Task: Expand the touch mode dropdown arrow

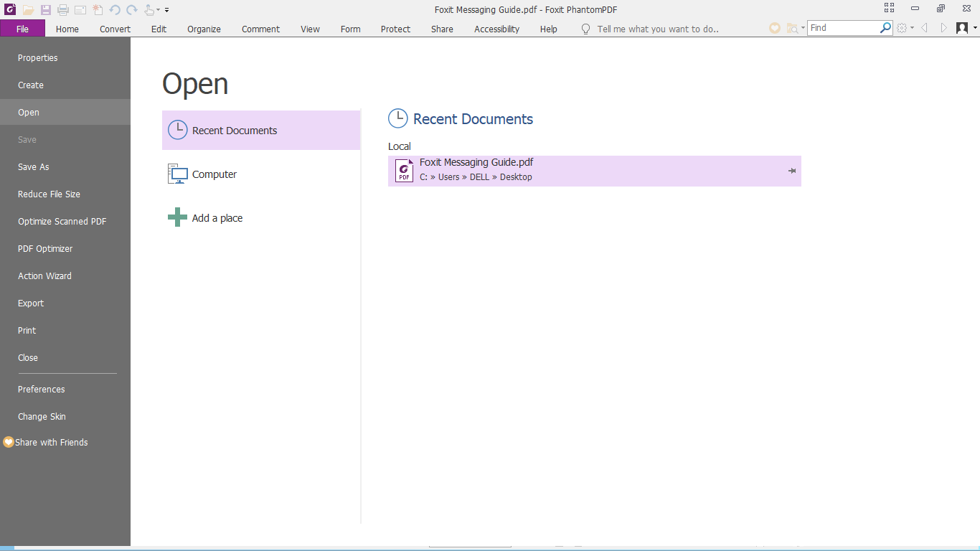Action: click(159, 11)
